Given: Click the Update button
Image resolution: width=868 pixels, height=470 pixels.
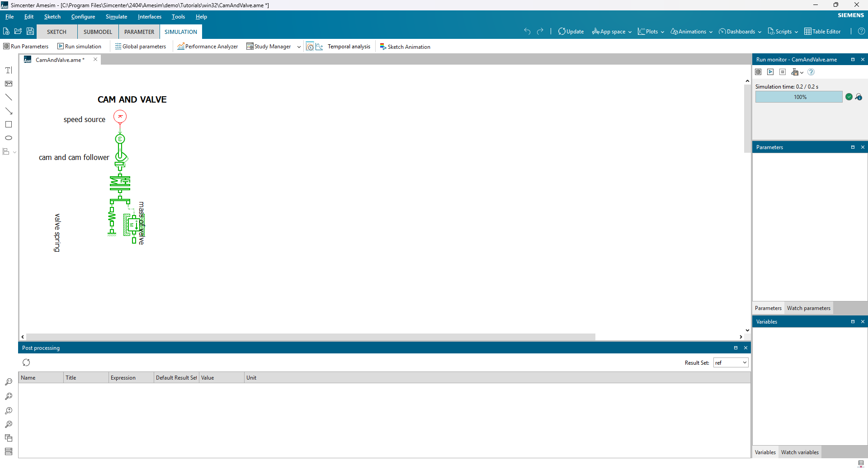Looking at the screenshot, I should click(x=571, y=32).
